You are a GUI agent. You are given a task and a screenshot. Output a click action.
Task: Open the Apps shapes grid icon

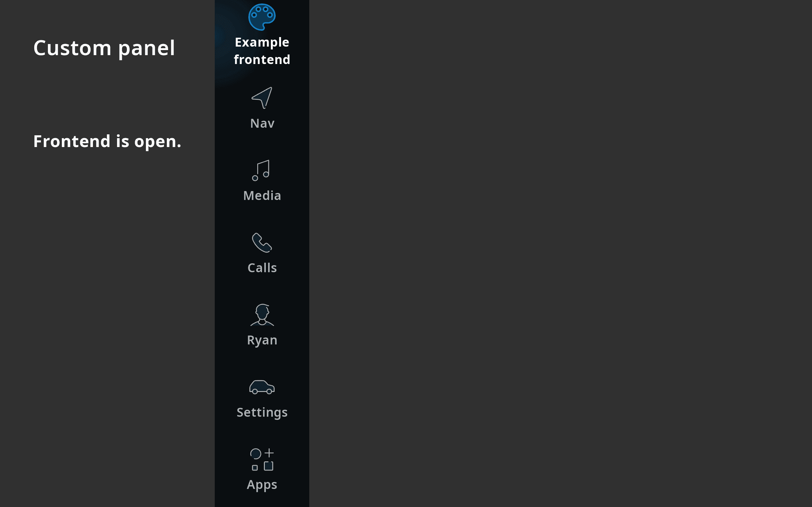tap(262, 459)
